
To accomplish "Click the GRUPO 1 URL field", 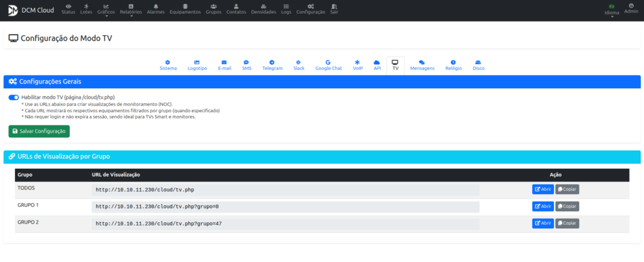I will [286, 207].
